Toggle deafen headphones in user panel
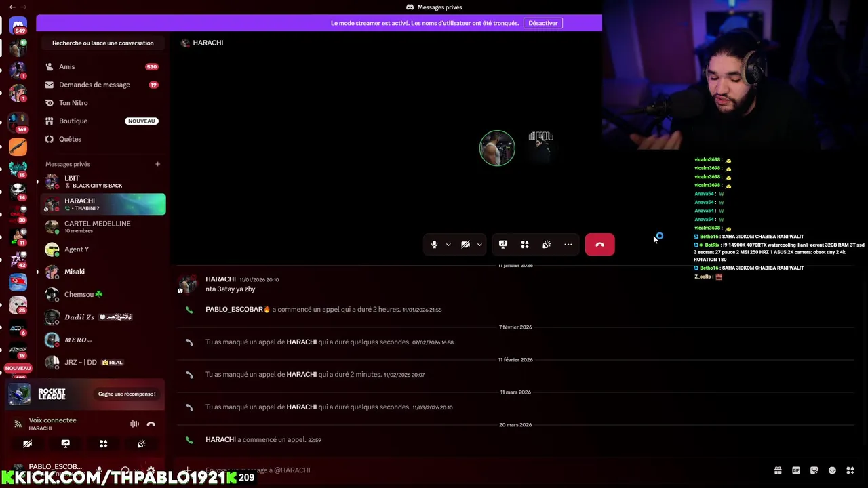The width and height of the screenshot is (868, 488). pos(125,470)
